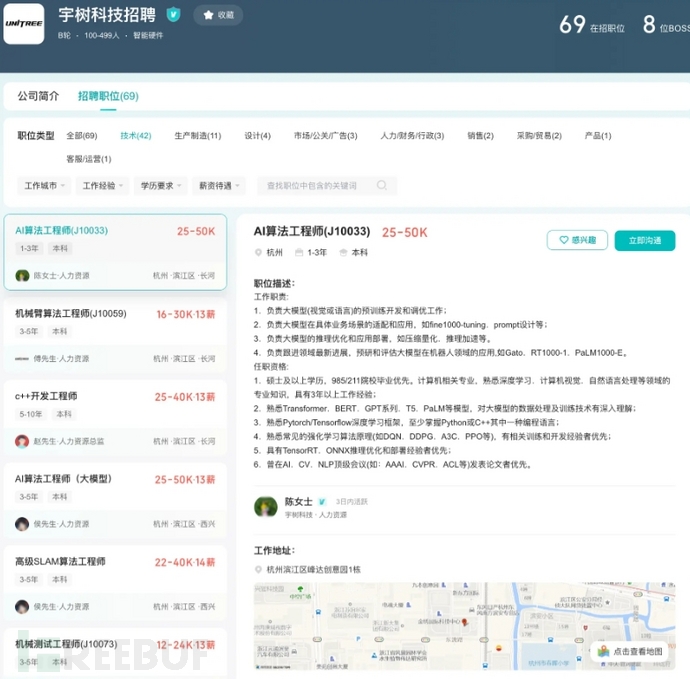Expand the 工作城市 dropdown
Screen dimensions: 690x679
point(44,186)
